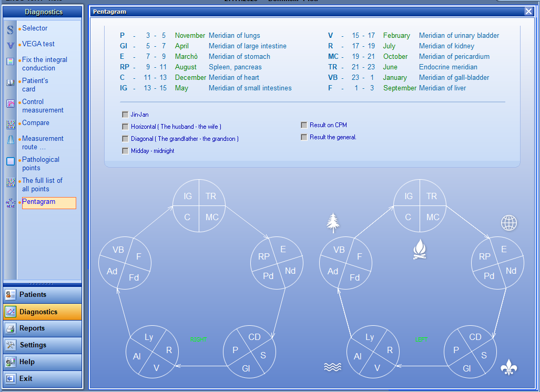Click the Exit arrow icon
This screenshot has height=392, width=540.
(11, 378)
